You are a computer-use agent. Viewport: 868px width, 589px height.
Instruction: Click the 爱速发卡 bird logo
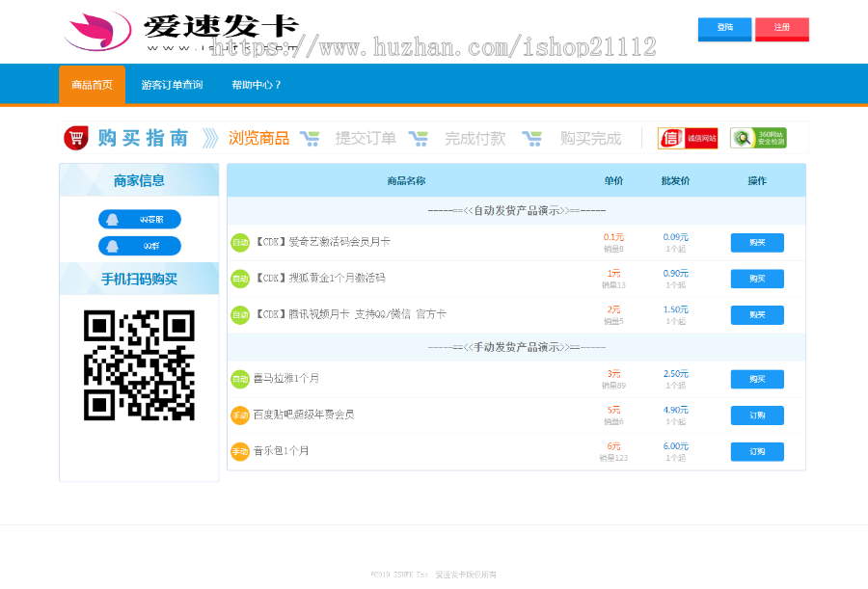point(98,31)
